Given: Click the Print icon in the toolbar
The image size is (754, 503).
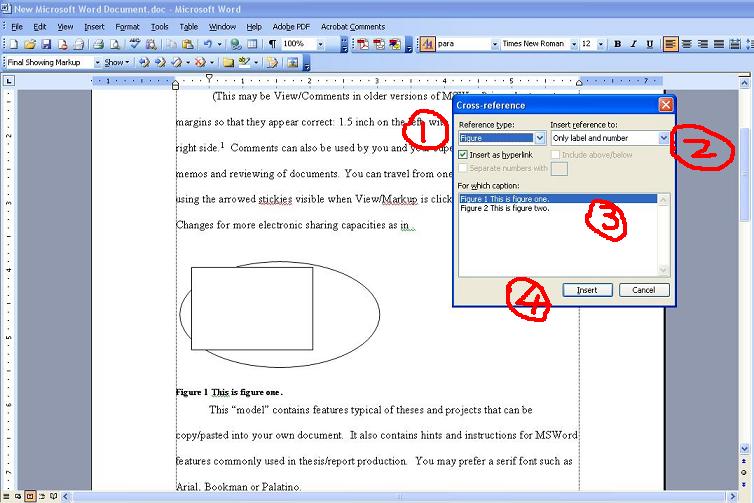Looking at the screenshot, I should 100,44.
